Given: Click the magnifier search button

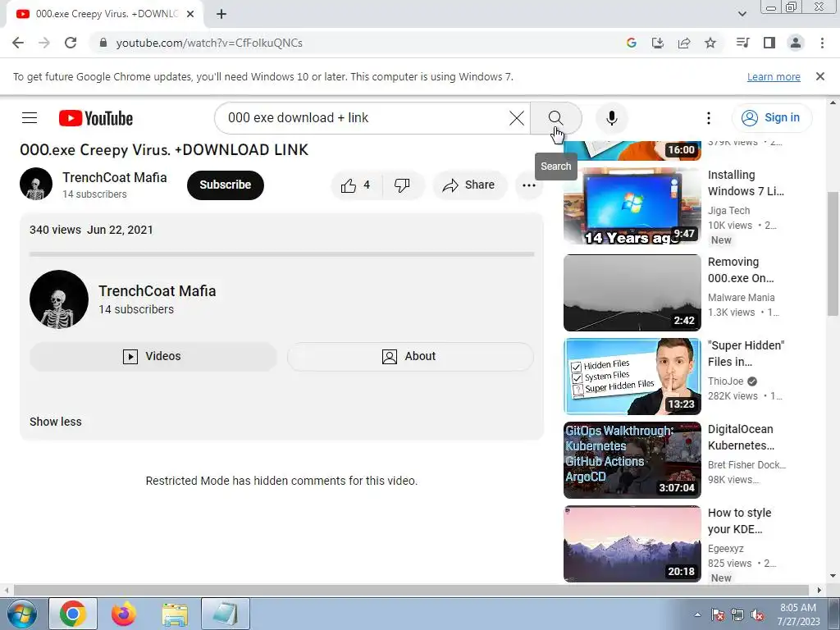Looking at the screenshot, I should click(x=555, y=118).
